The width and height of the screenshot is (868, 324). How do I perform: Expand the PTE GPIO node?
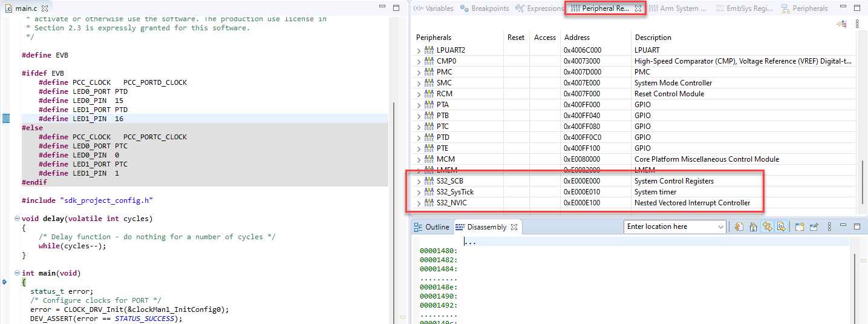click(419, 148)
